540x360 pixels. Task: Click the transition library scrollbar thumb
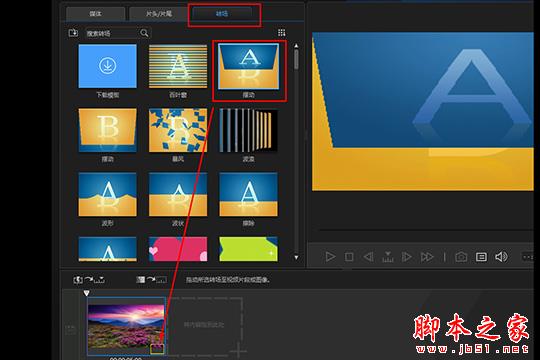tap(296, 60)
